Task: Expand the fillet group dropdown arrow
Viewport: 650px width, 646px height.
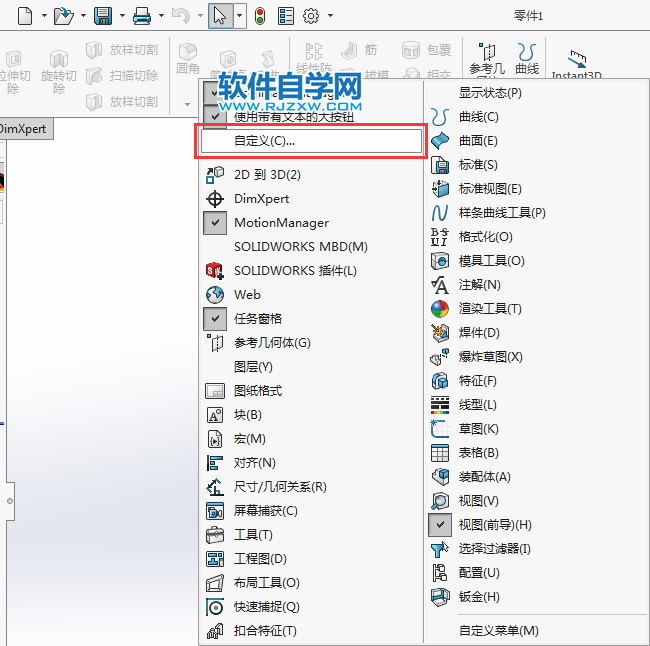Action: pyautogui.click(x=187, y=104)
